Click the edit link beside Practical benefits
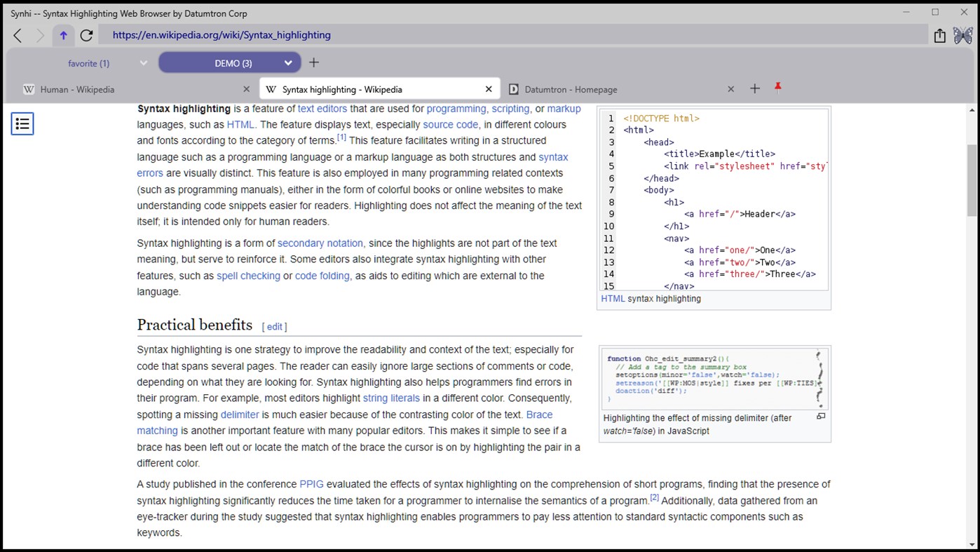This screenshot has width=980, height=552. click(x=274, y=326)
